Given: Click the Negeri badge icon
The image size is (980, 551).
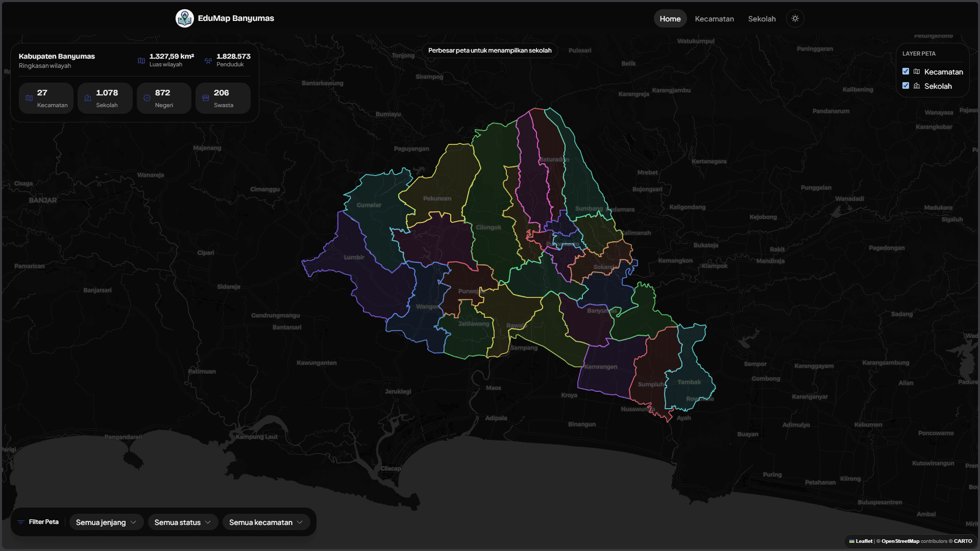Looking at the screenshot, I should (147, 98).
